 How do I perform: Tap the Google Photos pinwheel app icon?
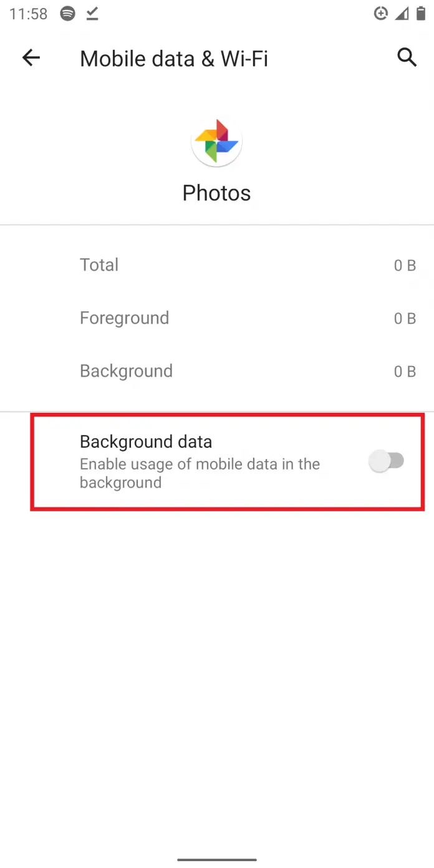(216, 141)
